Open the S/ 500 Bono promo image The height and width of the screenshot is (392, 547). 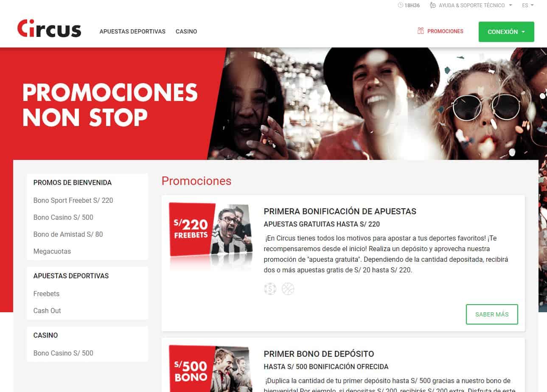pos(211,368)
